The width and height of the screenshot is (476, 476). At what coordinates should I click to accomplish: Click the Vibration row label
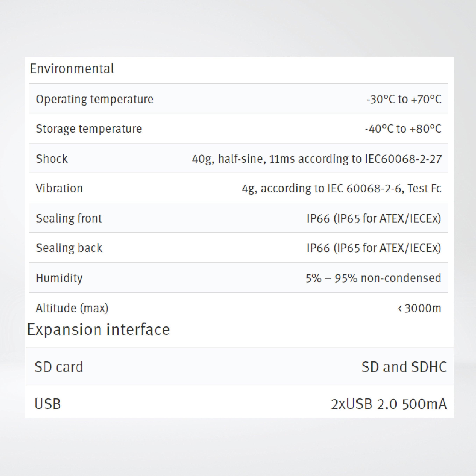pos(59,188)
